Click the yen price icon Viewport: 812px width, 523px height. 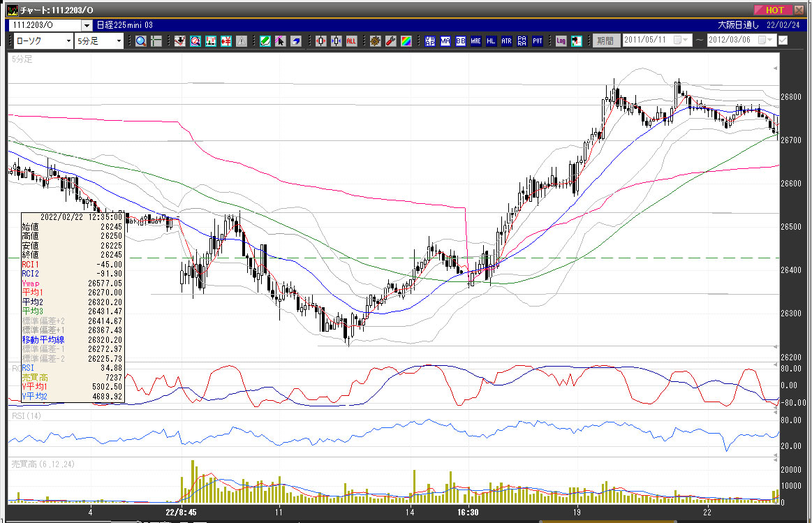point(226,40)
